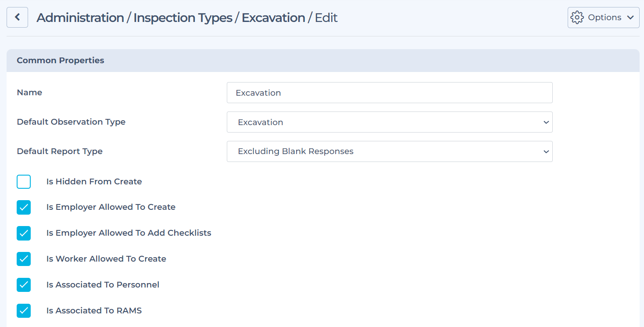Image resolution: width=644 pixels, height=327 pixels.
Task: Open the Options dropdown menu
Action: pos(603,18)
